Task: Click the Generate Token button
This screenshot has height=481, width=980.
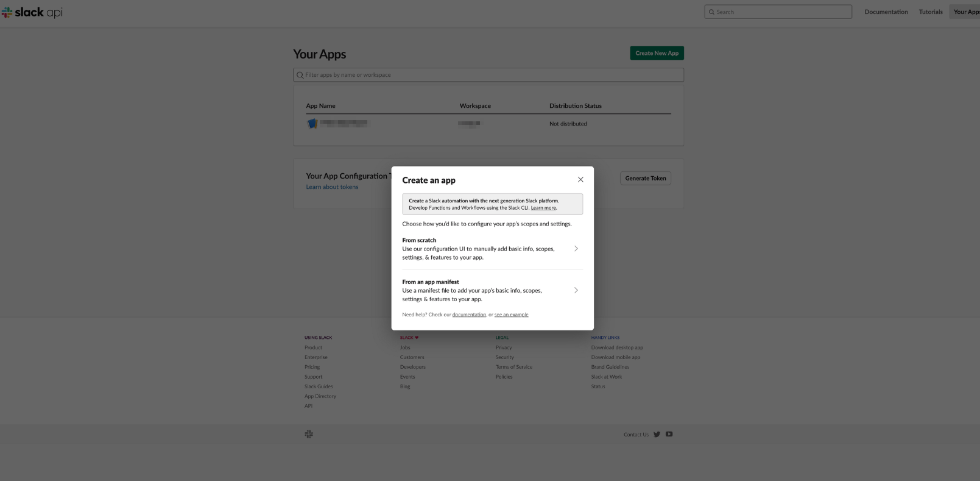Action: 646,178
